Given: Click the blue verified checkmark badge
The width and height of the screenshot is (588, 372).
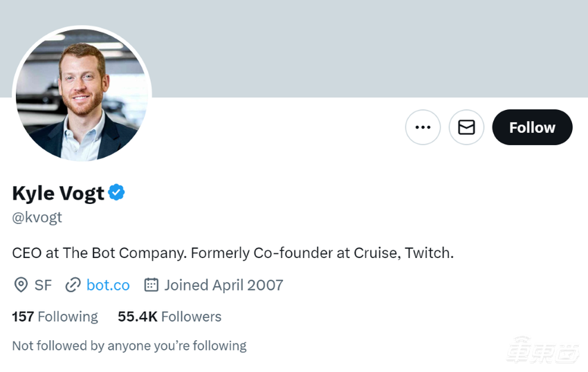Looking at the screenshot, I should [x=116, y=193].
